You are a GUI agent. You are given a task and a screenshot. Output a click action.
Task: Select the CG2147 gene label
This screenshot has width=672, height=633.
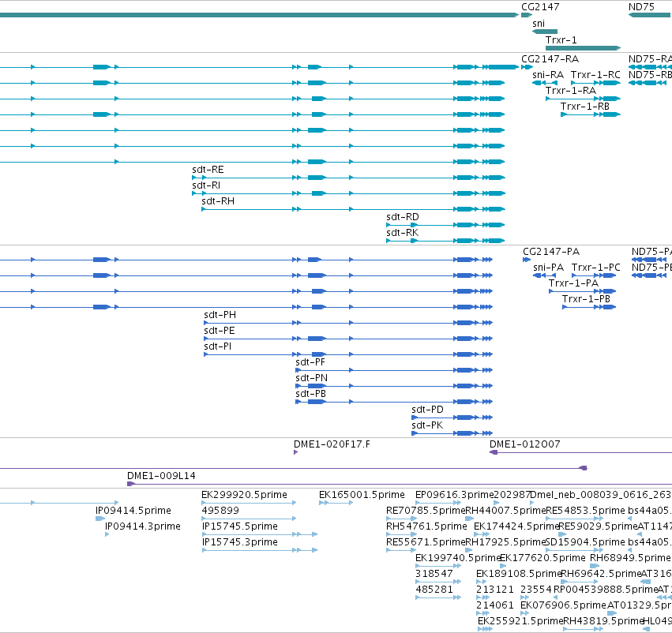540,7
